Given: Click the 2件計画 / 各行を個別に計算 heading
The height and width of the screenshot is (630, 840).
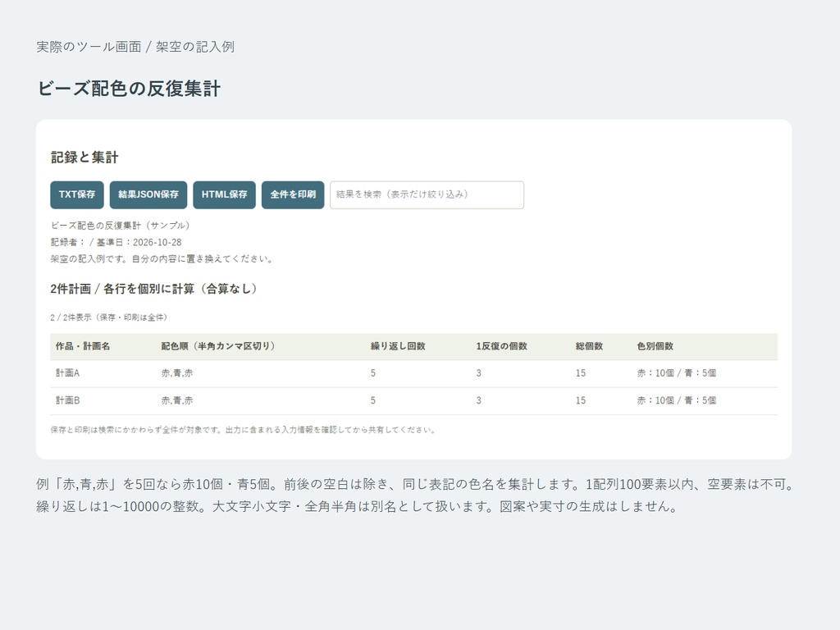Looking at the screenshot, I should coord(153,289).
